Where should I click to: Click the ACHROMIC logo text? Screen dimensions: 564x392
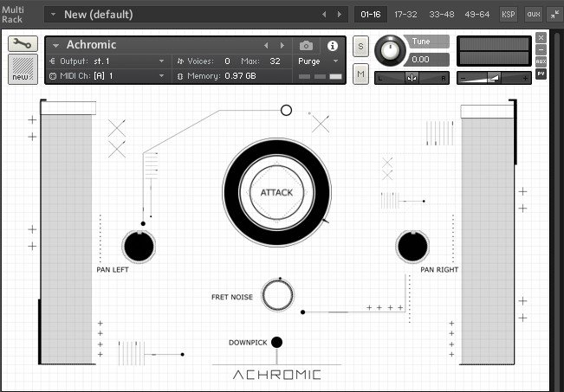276,375
